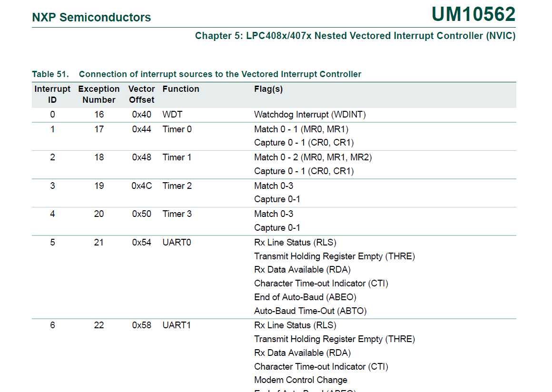Click the Function column header
The width and height of the screenshot is (552, 392).
[181, 89]
